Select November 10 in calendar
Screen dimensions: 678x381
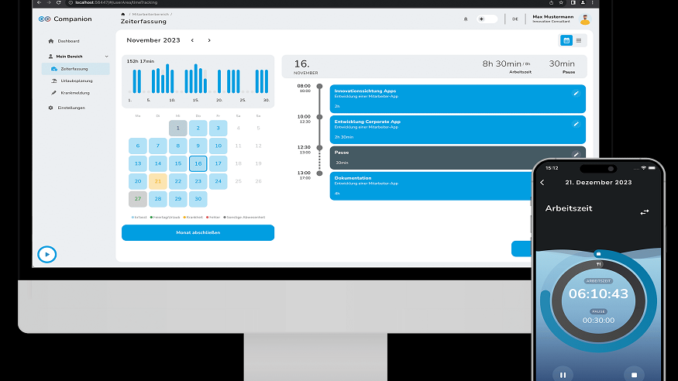click(218, 146)
